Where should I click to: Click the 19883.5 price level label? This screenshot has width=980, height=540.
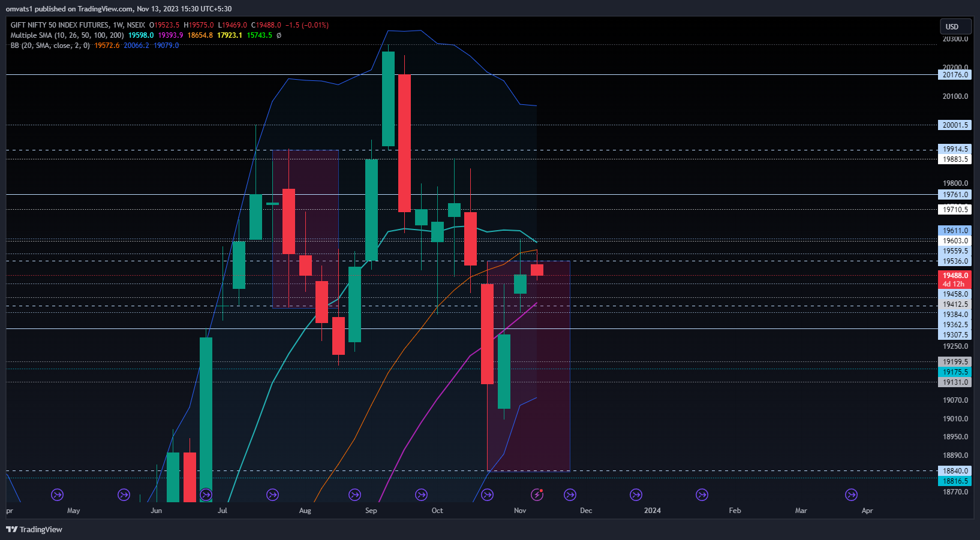tap(955, 159)
